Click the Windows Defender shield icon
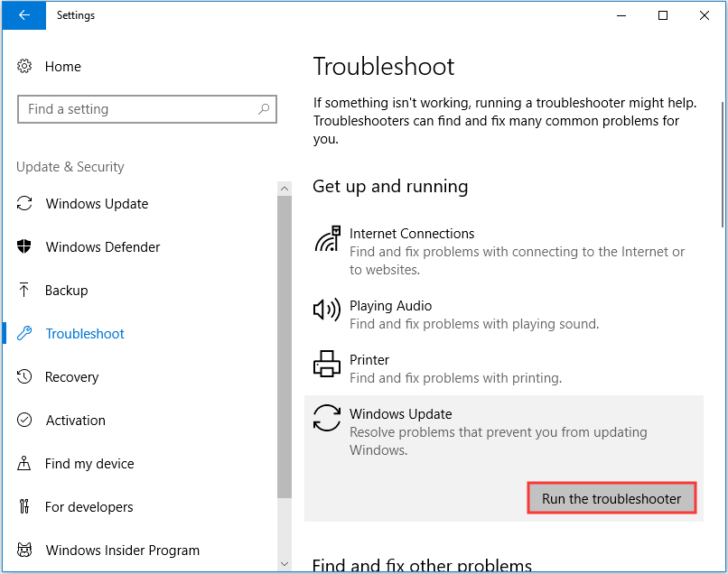The image size is (728, 574). coord(26,246)
